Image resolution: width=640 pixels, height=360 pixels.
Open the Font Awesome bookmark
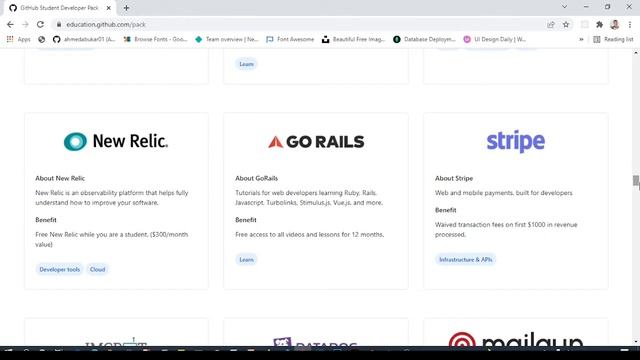[x=290, y=39]
